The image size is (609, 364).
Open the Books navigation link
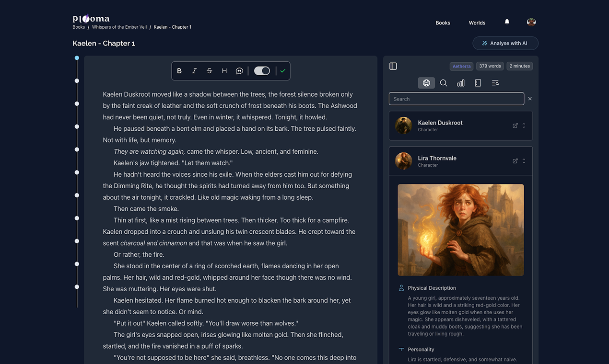click(443, 23)
